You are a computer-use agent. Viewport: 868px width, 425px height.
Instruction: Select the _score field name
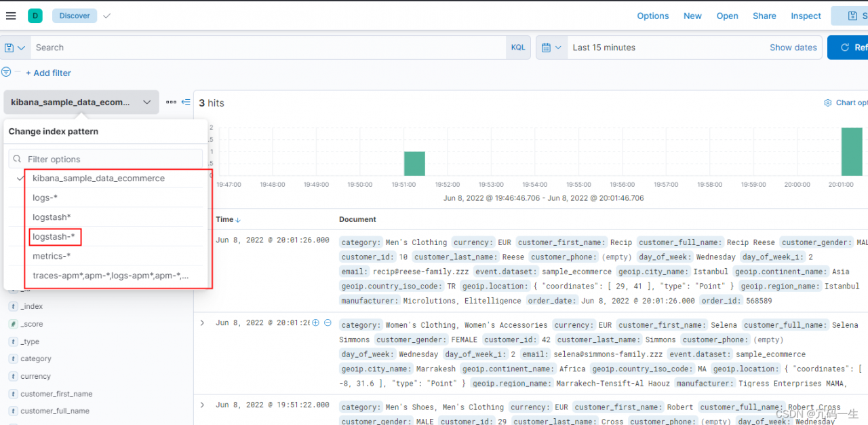[32, 324]
